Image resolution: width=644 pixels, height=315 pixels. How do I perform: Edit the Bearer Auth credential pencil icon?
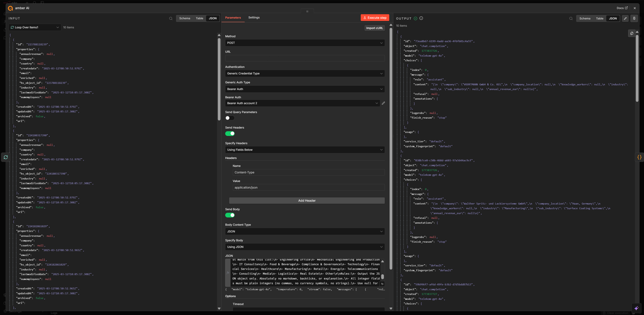click(383, 103)
